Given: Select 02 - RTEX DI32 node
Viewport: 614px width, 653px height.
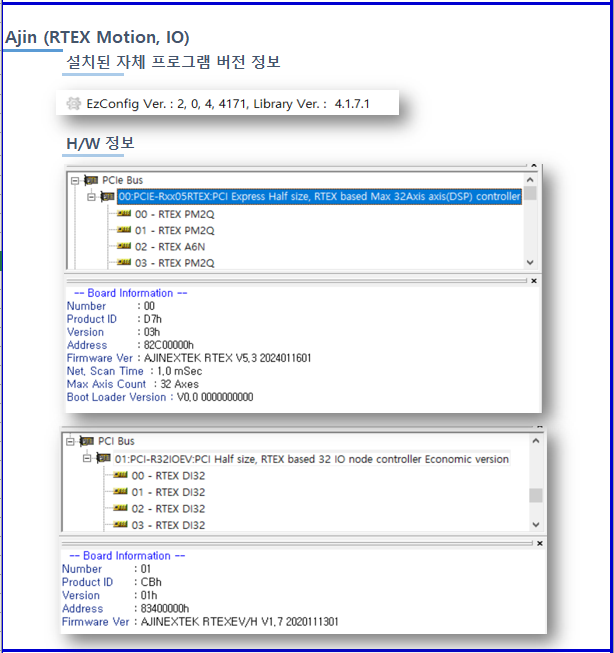Looking at the screenshot, I should tap(167, 508).
